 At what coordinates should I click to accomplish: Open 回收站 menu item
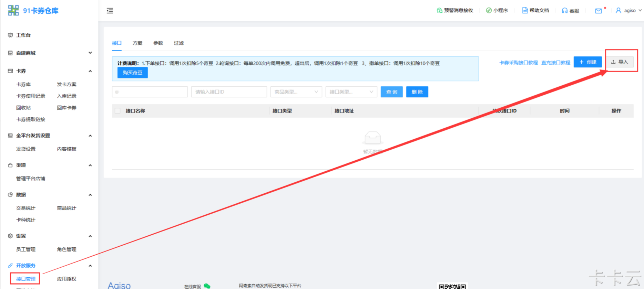point(23,108)
